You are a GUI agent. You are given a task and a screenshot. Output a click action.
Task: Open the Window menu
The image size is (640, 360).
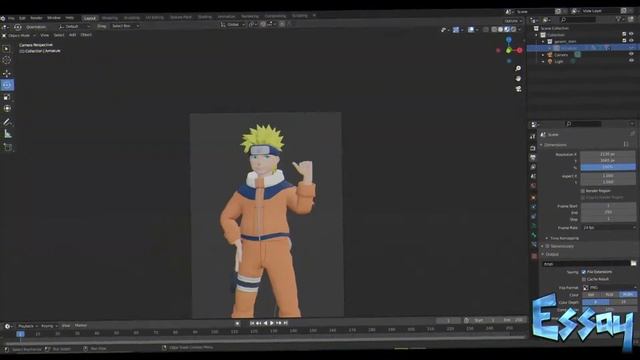pyautogui.click(x=54, y=18)
